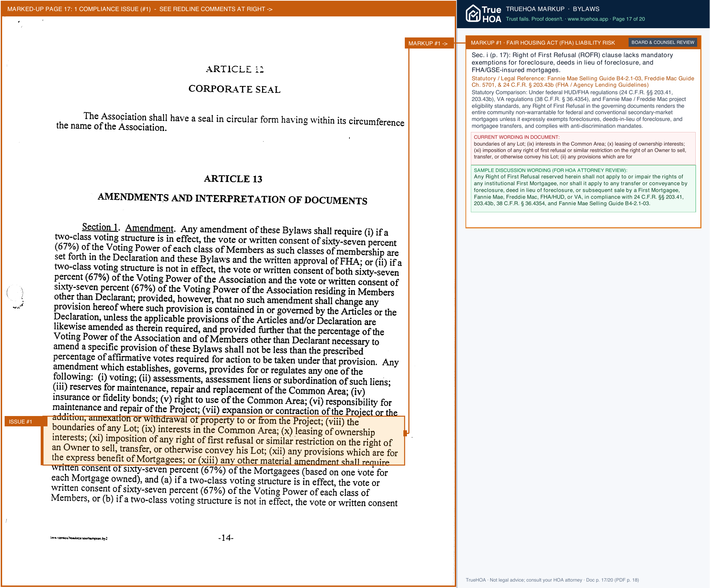Click the MARKUP #1 -> callout tag
The width and height of the screenshot is (710, 588).
(x=429, y=43)
